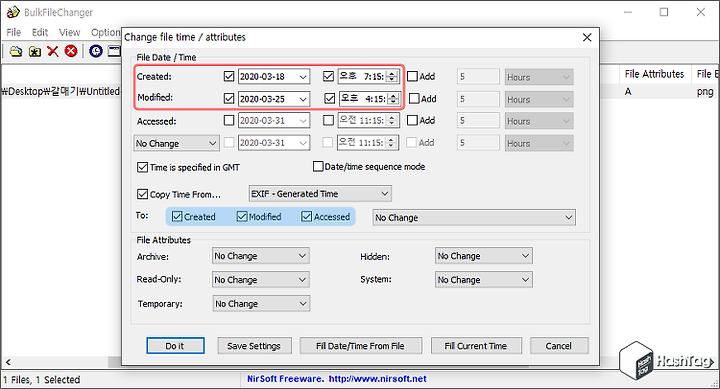720x389 pixels.
Task: Click the Modified time stepper arrows
Action: 394,99
